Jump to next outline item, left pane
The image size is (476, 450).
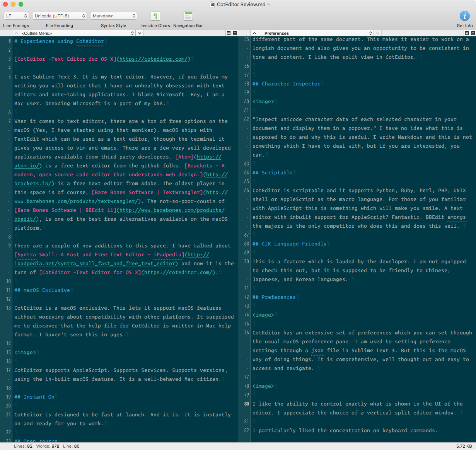[140, 33]
